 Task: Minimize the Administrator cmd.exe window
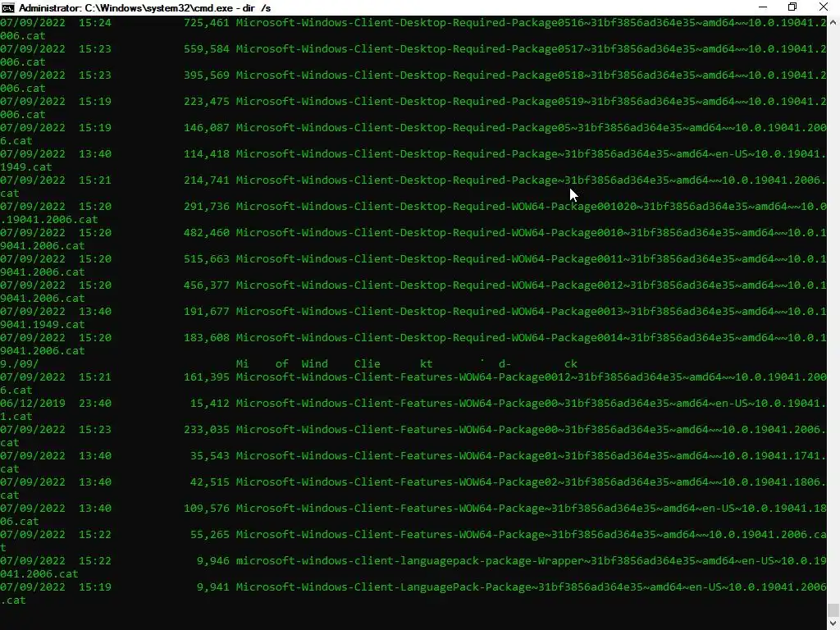(x=762, y=7)
